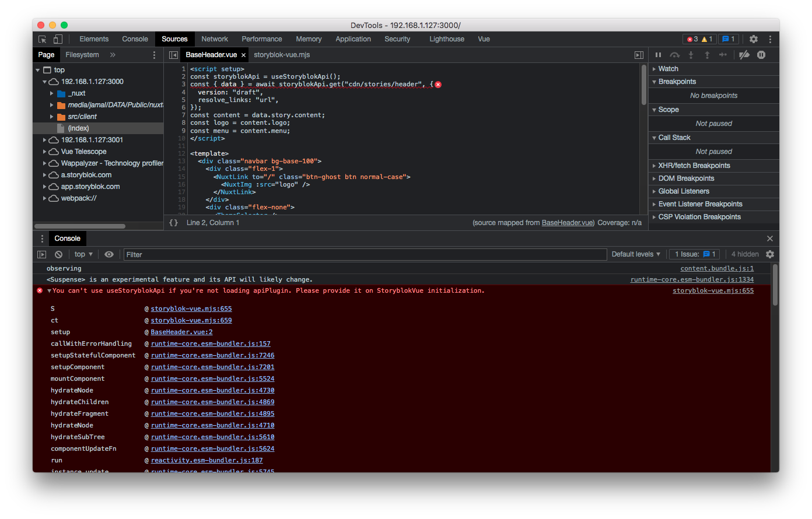Open reactivity.esm-bundler.js:187 link

point(206,461)
